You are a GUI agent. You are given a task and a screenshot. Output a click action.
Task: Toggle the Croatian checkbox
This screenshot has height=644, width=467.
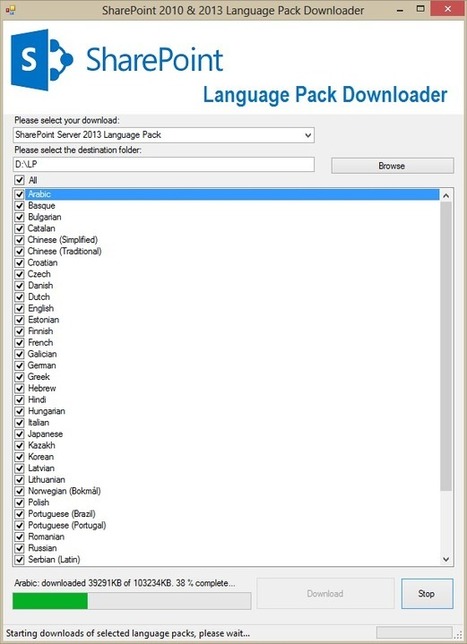tap(19, 263)
